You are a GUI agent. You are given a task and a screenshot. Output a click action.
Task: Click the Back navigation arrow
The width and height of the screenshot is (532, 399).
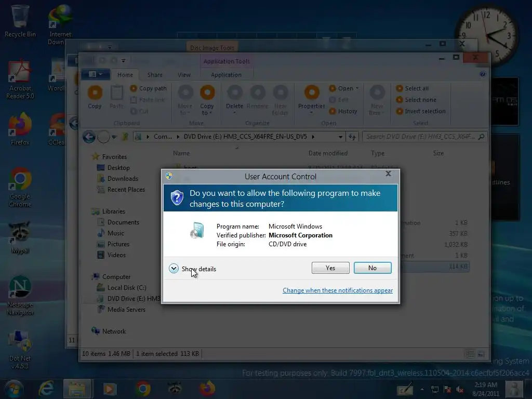(x=89, y=137)
